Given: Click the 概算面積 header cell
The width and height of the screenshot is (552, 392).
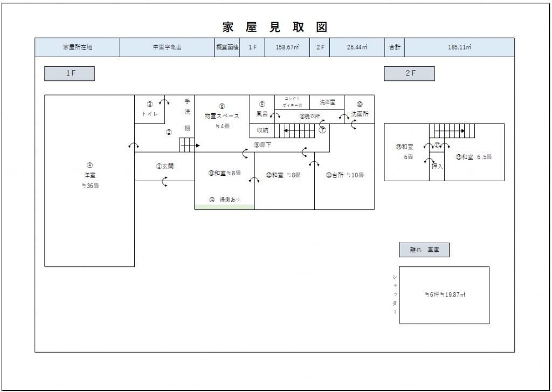Looking at the screenshot, I should point(227,47).
